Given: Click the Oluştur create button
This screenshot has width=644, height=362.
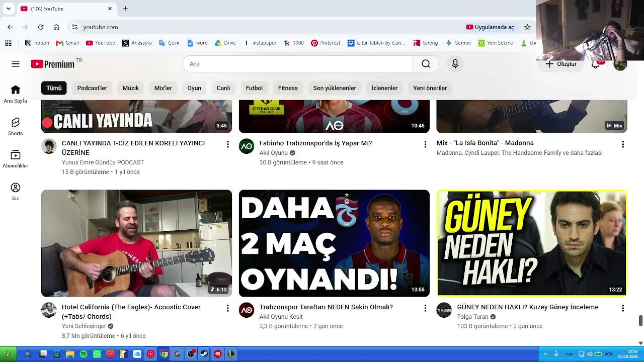Looking at the screenshot, I should tap(561, 64).
